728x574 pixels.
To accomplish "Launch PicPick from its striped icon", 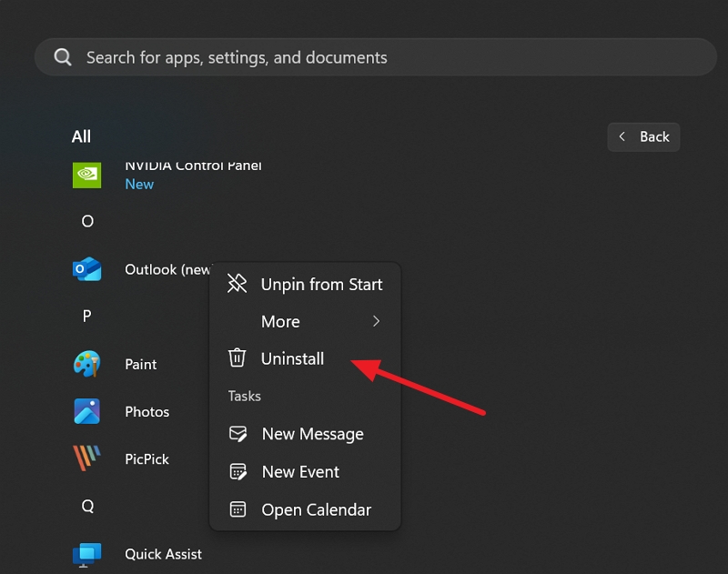I will coord(86,458).
